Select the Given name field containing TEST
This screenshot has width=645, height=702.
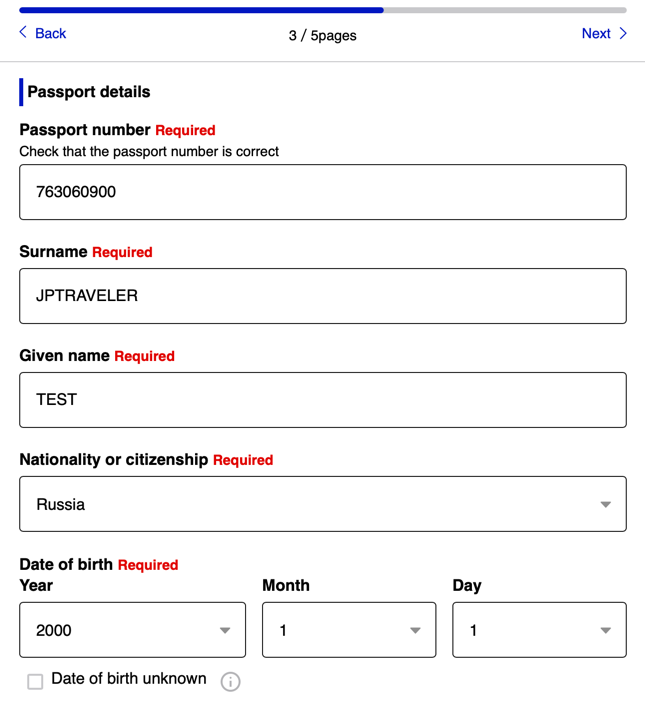point(322,400)
